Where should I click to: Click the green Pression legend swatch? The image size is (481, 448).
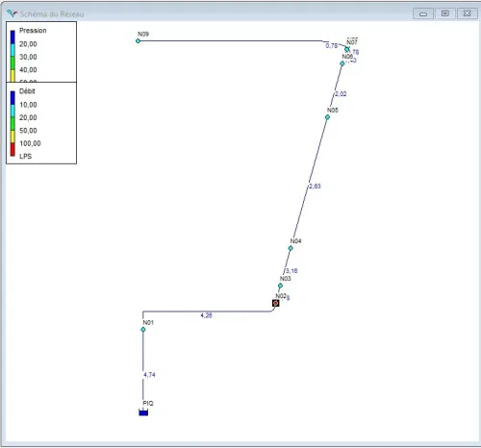(x=13, y=62)
